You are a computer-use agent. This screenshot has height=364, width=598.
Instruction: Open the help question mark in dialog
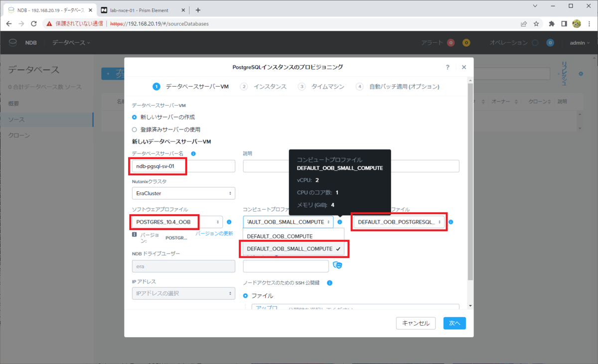448,67
